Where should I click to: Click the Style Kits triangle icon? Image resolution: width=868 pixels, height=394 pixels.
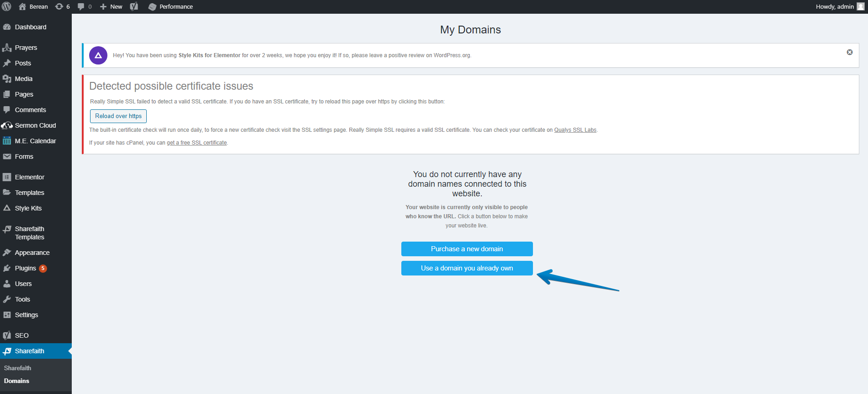click(7, 208)
